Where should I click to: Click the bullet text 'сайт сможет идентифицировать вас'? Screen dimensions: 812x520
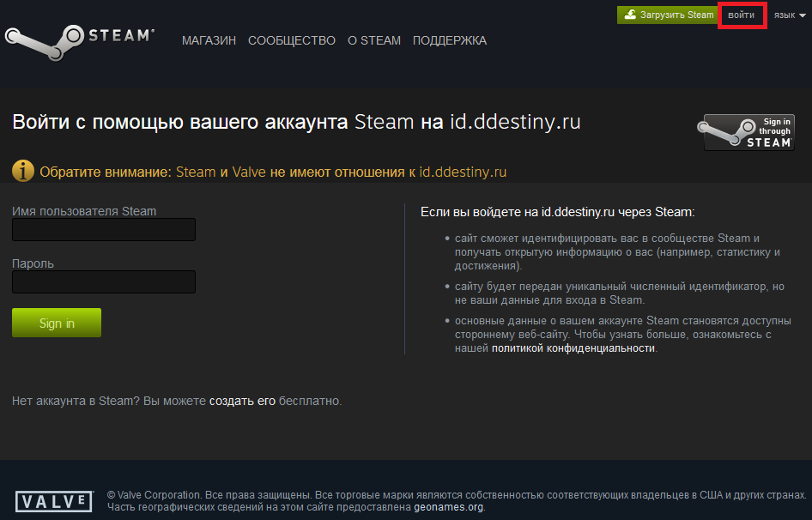(x=617, y=251)
